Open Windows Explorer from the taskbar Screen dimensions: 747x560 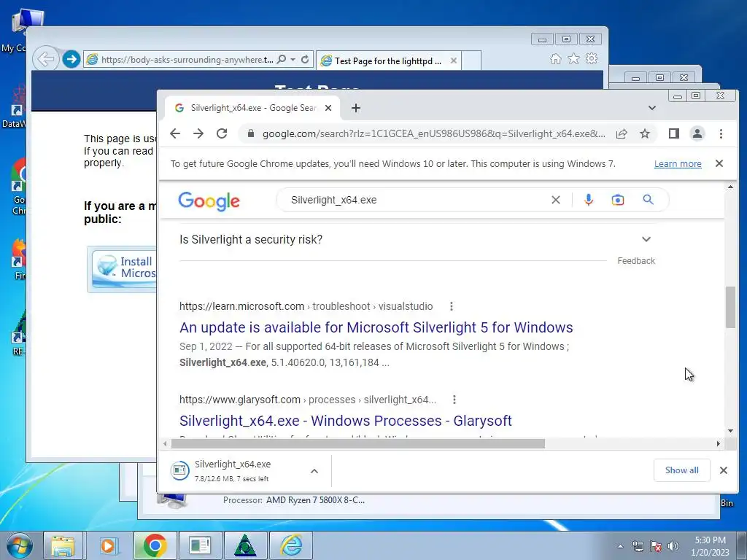[x=63, y=545]
